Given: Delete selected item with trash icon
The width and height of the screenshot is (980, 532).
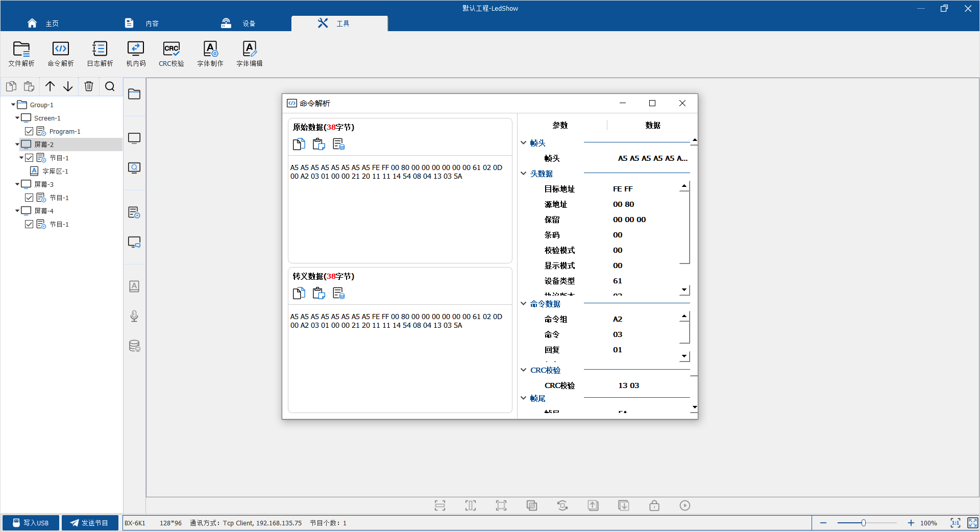Looking at the screenshot, I should (x=89, y=86).
